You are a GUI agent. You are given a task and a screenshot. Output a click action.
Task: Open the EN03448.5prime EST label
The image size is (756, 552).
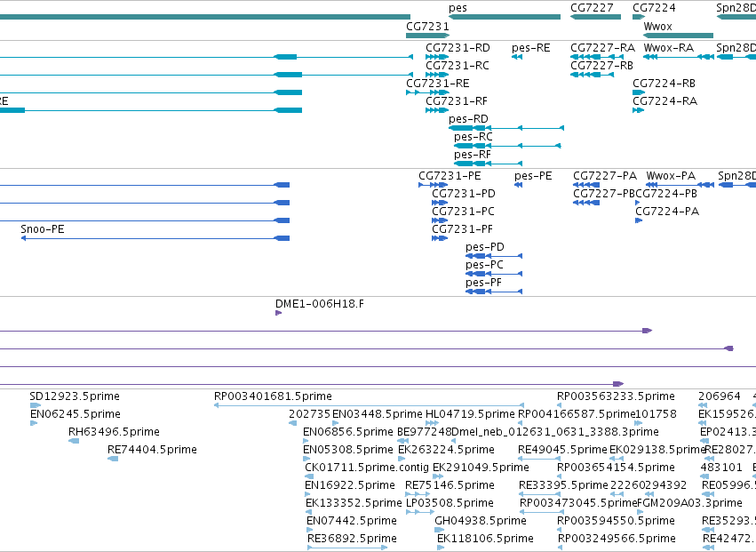pyautogui.click(x=378, y=415)
